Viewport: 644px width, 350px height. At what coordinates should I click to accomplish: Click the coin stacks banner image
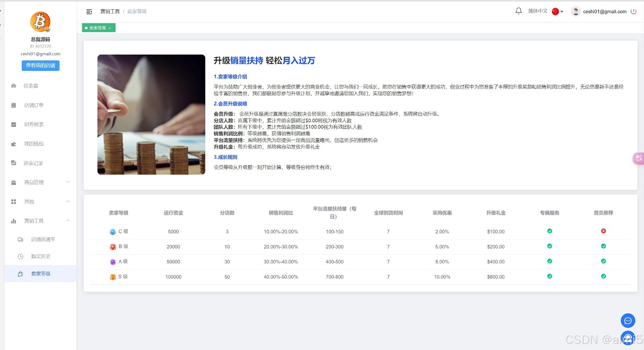[x=151, y=114]
